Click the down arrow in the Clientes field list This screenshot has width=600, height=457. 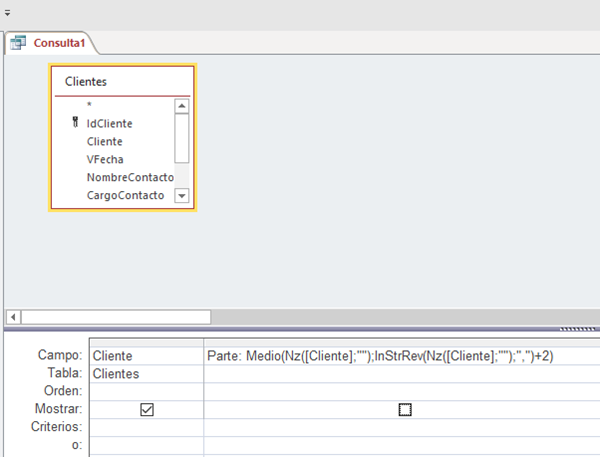click(x=181, y=196)
